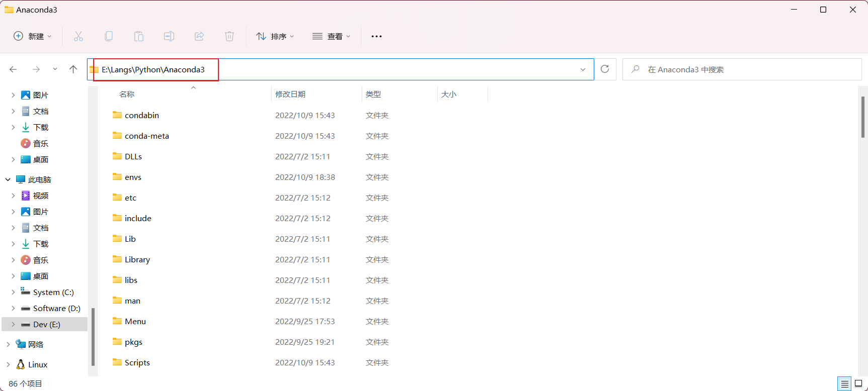Go up one folder level
The height and width of the screenshot is (391, 868).
point(73,69)
